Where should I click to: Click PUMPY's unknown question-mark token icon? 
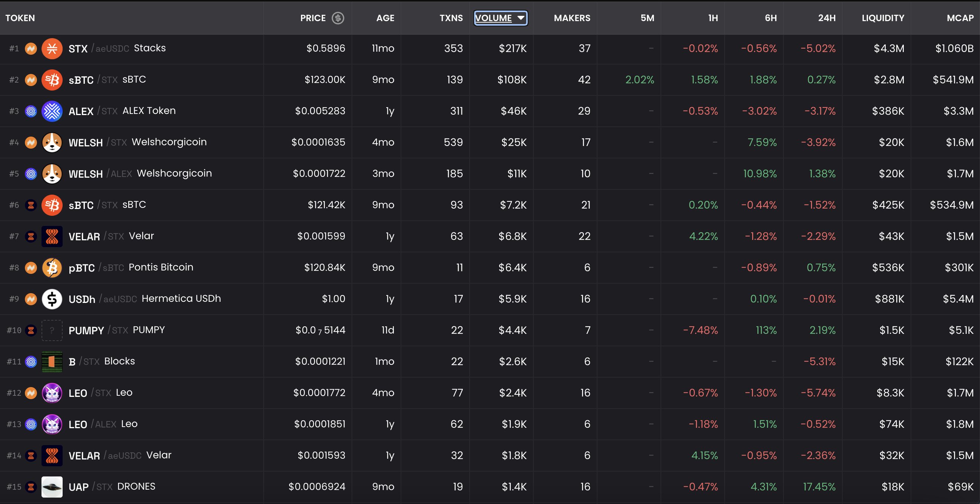(52, 330)
